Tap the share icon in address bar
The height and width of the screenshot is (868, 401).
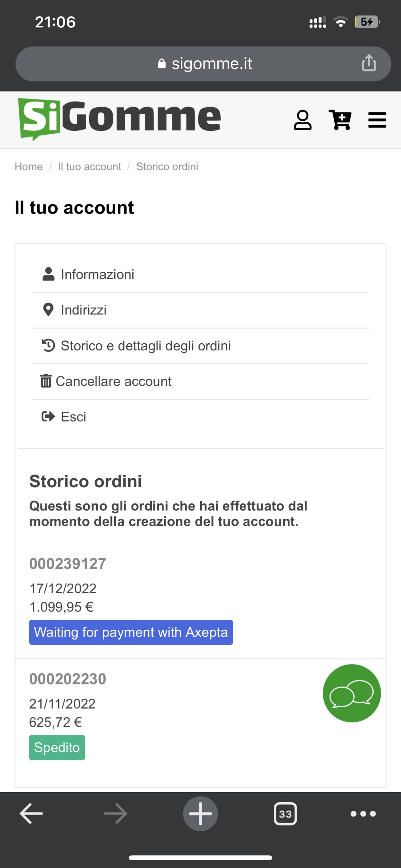pos(369,64)
